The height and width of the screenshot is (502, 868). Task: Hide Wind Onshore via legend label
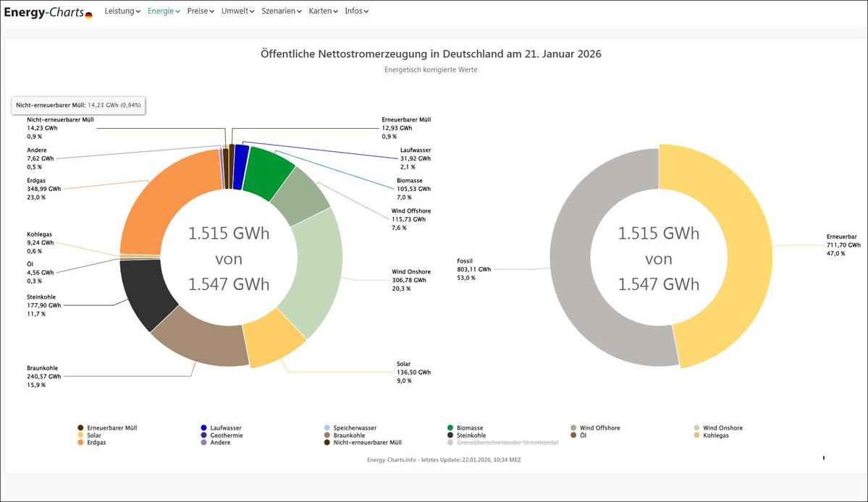click(722, 428)
